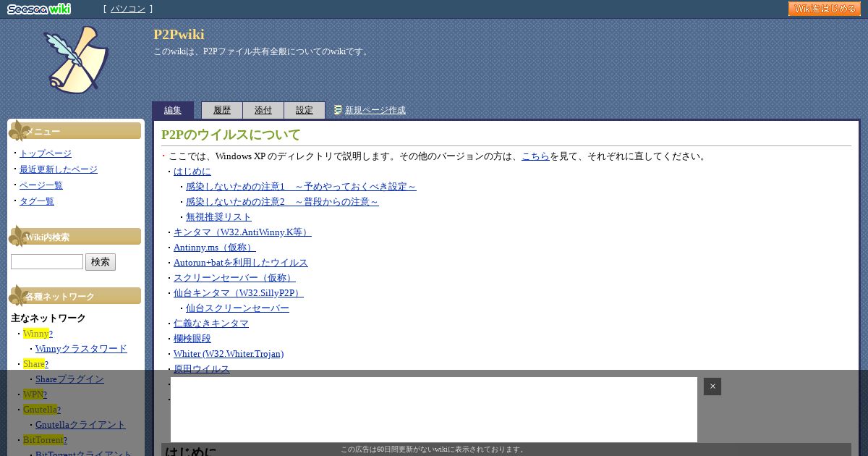Switch to the 履歴 tab
Screen dimensions: 868x456
(222, 110)
